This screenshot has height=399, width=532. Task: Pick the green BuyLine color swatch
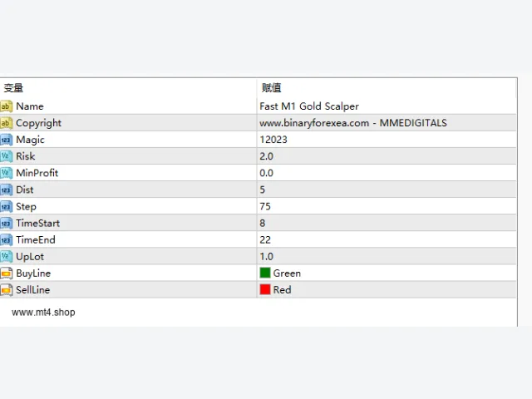point(265,273)
